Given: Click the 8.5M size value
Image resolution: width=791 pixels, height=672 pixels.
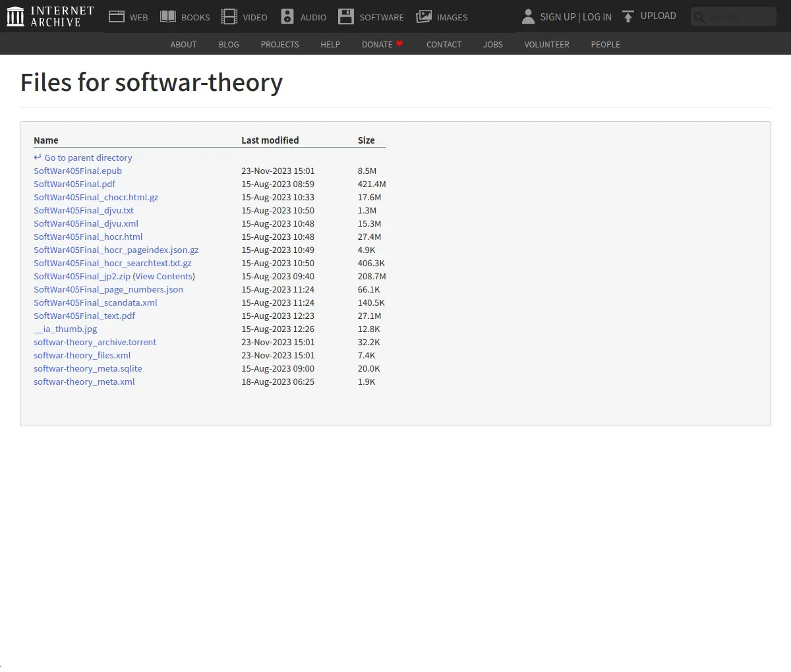Looking at the screenshot, I should (367, 171).
